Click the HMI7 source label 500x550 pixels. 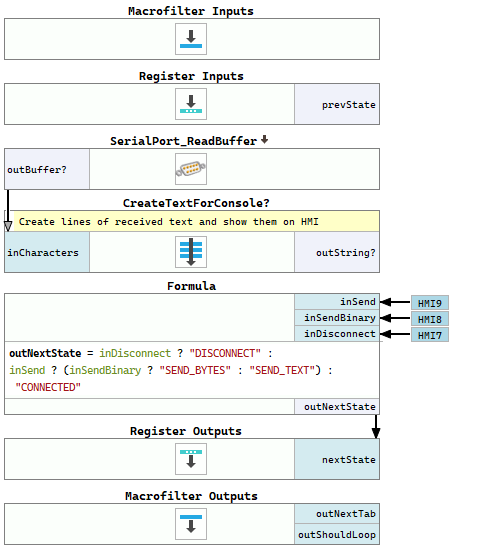pyautogui.click(x=430, y=335)
